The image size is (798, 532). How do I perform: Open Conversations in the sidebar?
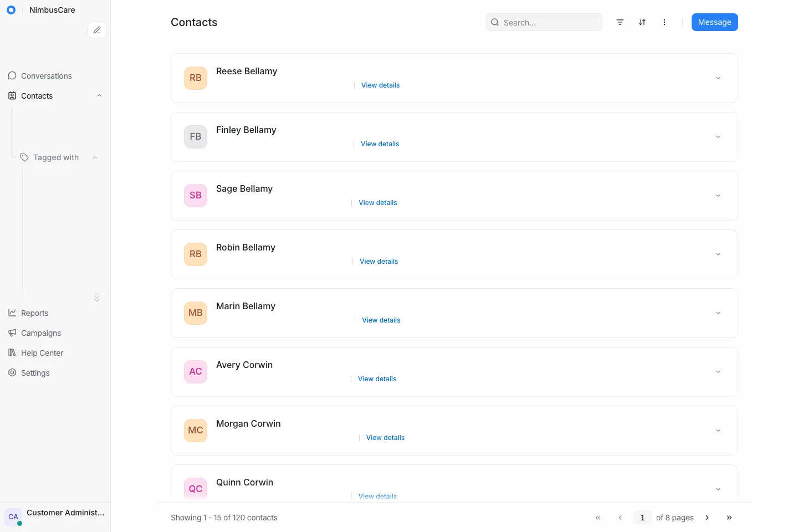tap(55, 76)
